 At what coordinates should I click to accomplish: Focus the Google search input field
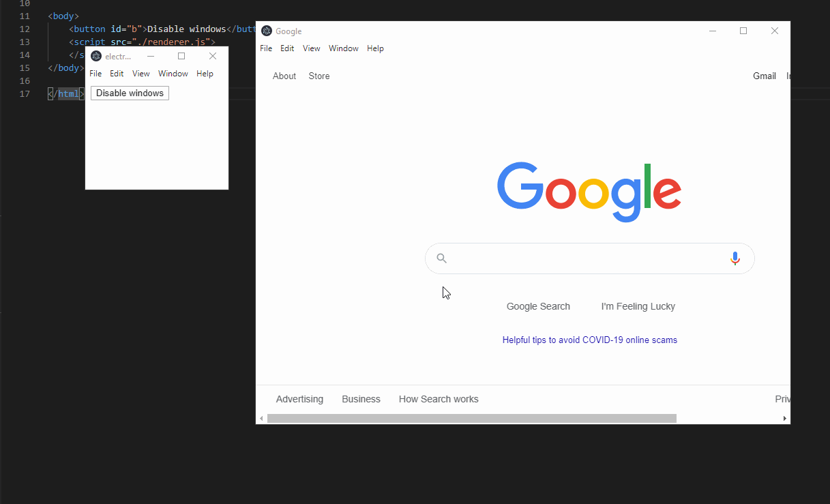click(589, 258)
